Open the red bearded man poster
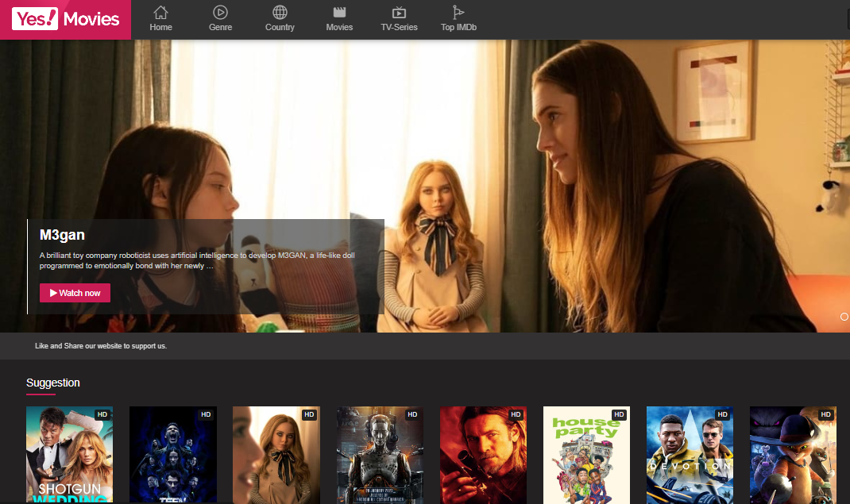This screenshot has width=850, height=504. coord(483,455)
